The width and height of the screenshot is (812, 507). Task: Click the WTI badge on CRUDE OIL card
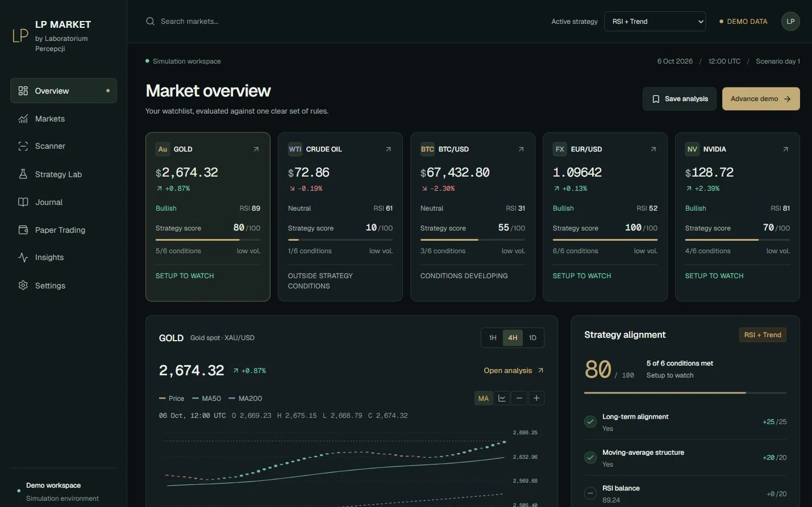tap(295, 149)
